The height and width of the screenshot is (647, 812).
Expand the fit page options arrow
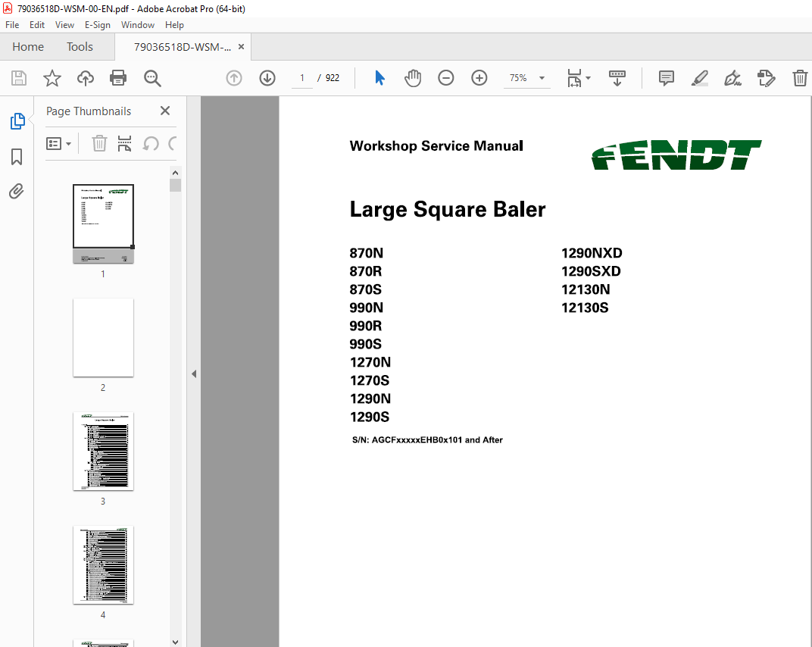589,78
